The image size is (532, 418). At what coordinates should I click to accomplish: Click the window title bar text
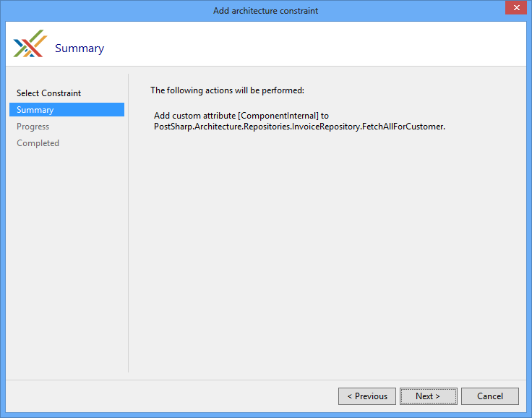tap(265, 11)
